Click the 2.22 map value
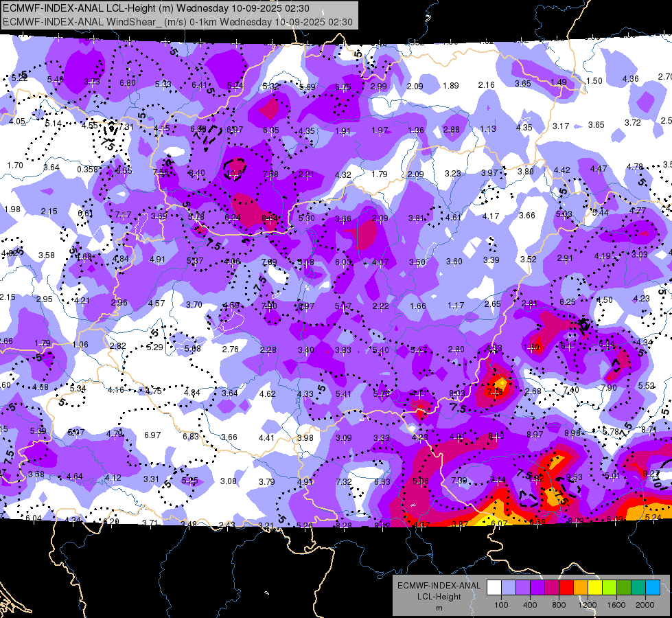This screenshot has width=672, height=618. pos(380,306)
